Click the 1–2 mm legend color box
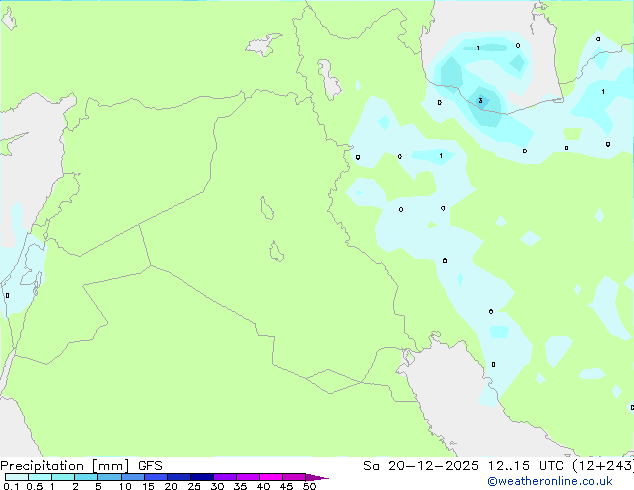 (63, 477)
